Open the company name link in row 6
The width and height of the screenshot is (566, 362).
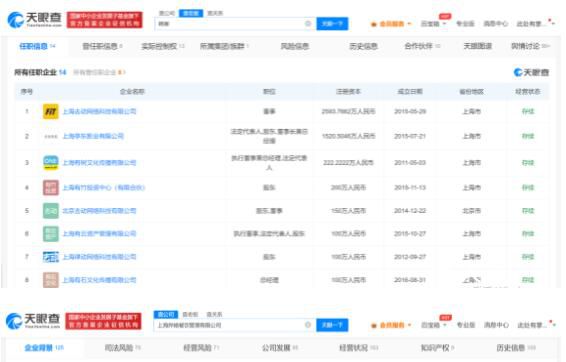tap(99, 234)
